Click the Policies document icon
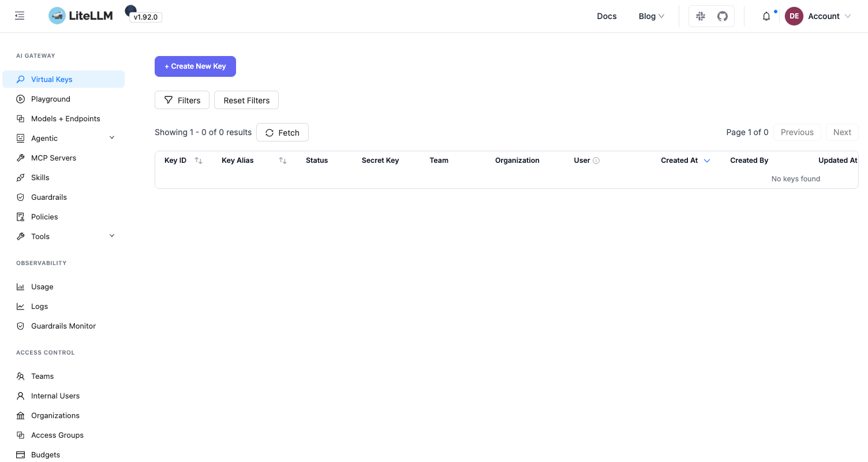The width and height of the screenshot is (868, 462). point(21,217)
